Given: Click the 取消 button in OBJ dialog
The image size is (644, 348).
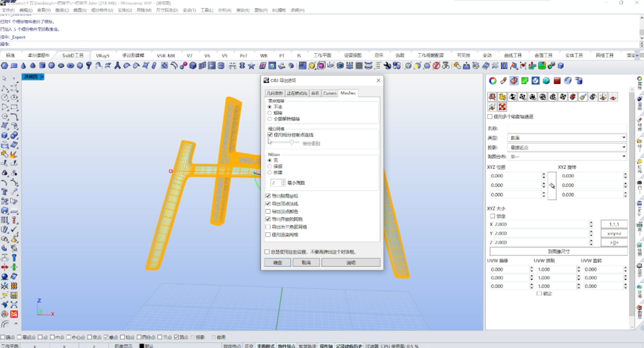Looking at the screenshot, I should (306, 263).
